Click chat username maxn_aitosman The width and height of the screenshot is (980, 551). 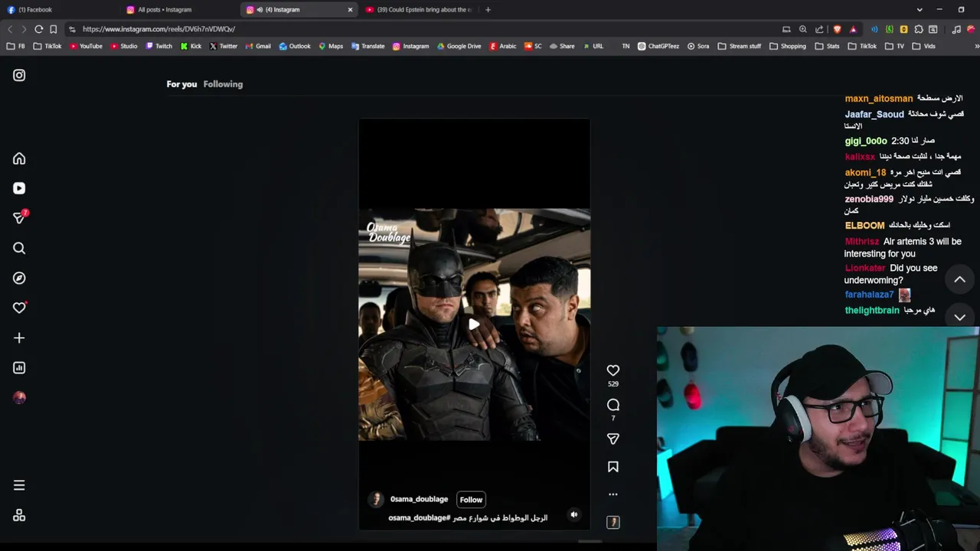(x=879, y=99)
